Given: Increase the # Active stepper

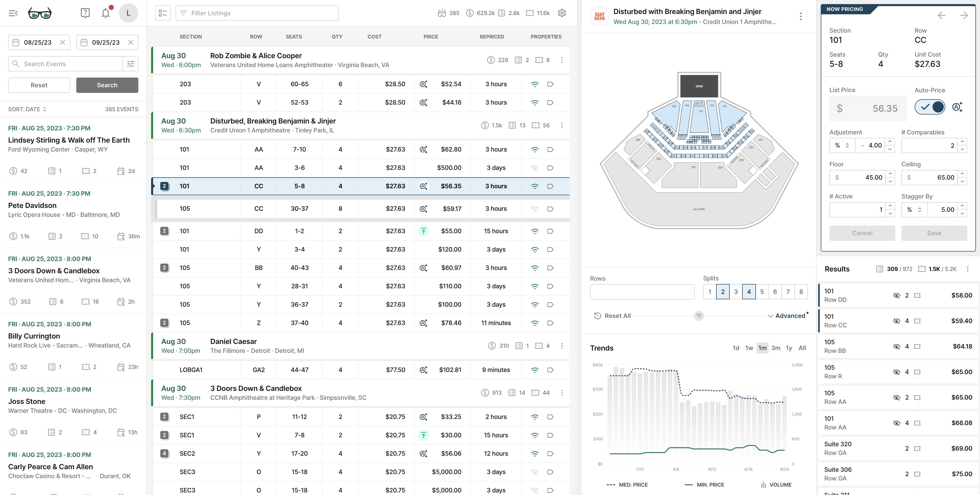Looking at the screenshot, I should pos(890,206).
